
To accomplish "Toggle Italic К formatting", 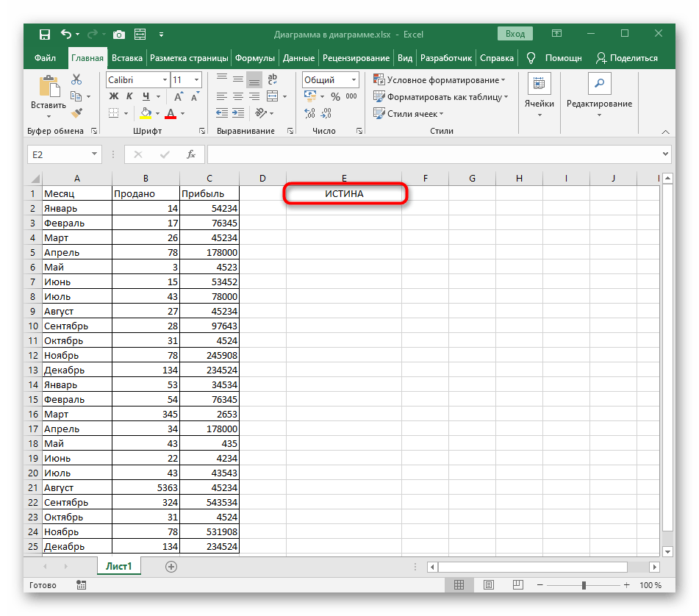I will [129, 96].
